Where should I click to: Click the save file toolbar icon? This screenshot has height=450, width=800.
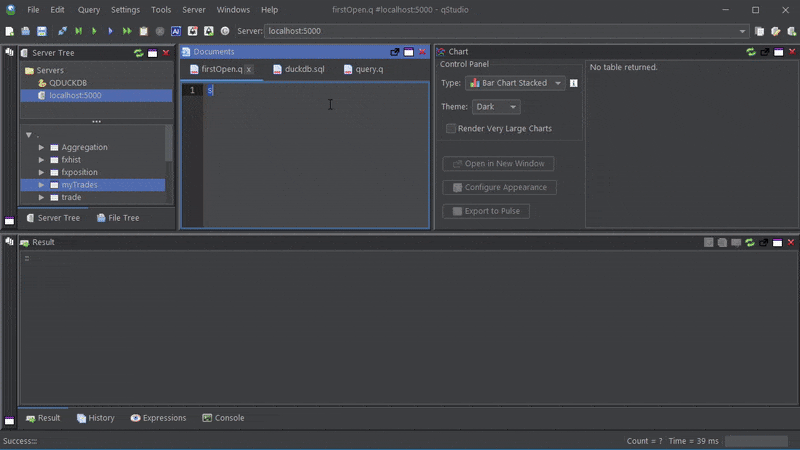point(41,31)
